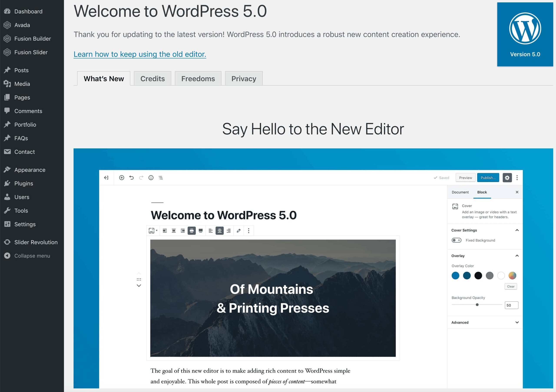Click the Appearance brush icon
Image resolution: width=556 pixels, height=392 pixels.
pos(7,169)
